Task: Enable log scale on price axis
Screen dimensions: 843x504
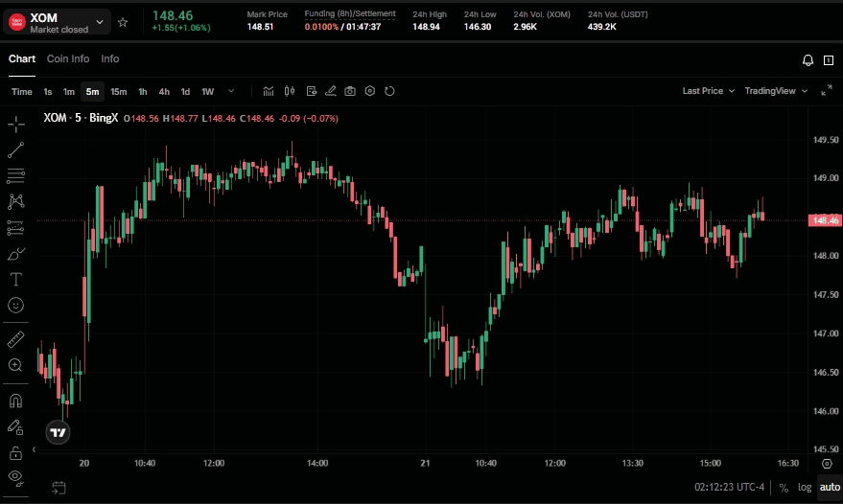Action: click(805, 487)
